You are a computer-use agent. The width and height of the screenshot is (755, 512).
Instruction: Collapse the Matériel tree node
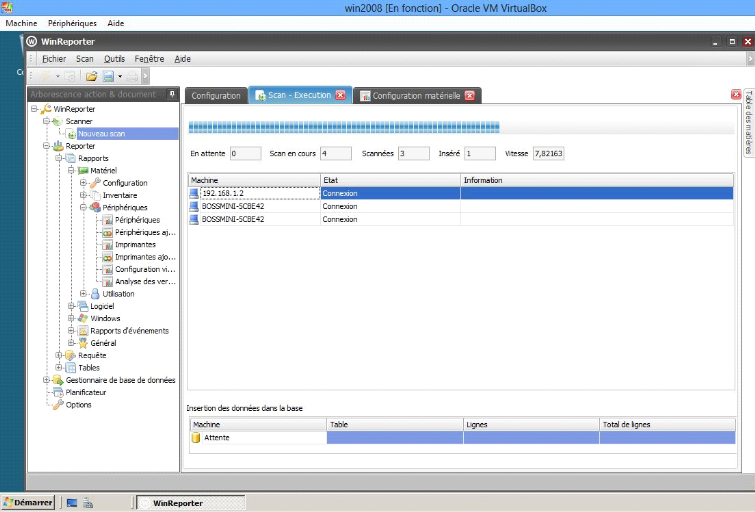point(71,171)
